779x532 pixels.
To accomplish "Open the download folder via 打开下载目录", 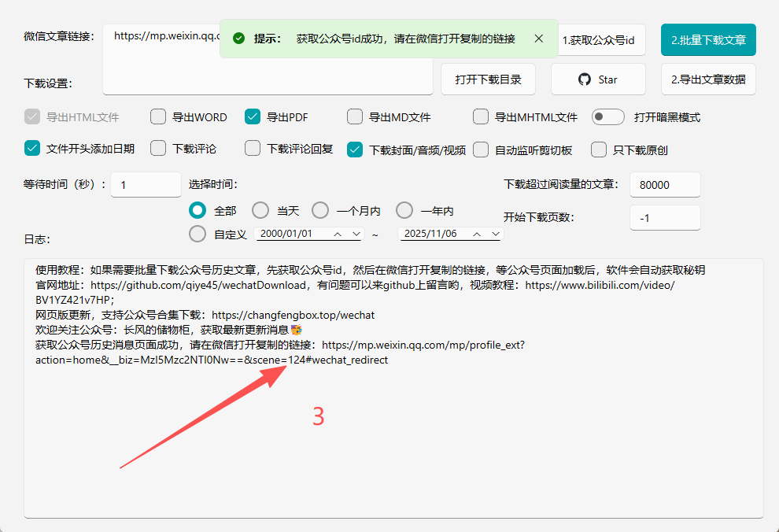I will pyautogui.click(x=488, y=79).
